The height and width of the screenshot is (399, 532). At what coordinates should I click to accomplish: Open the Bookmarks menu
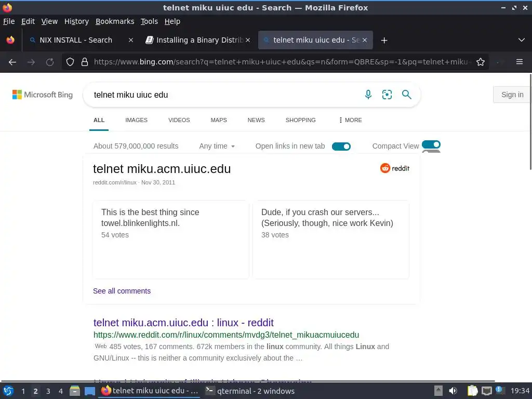coord(115,21)
